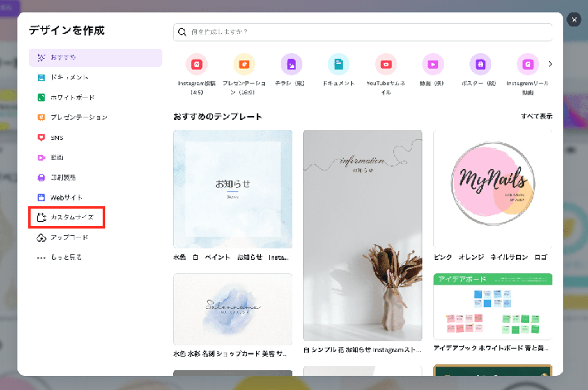Click the red heart SNS icon

(41, 137)
